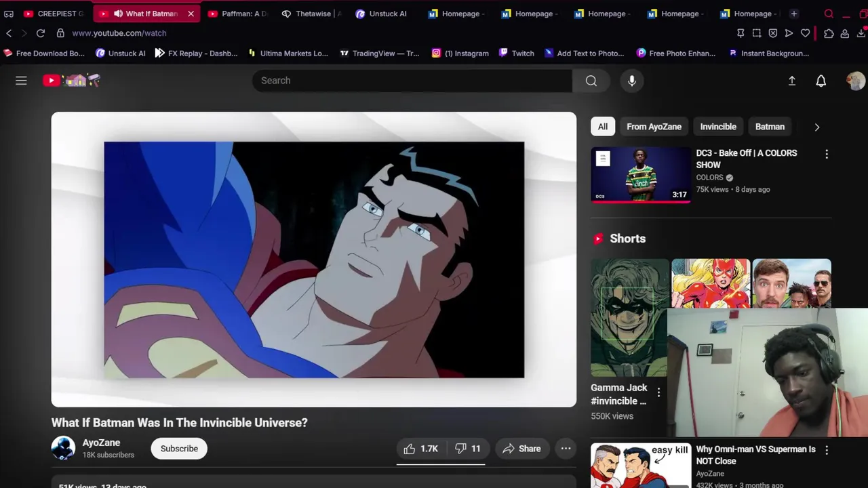Open Add Text to Photo... bookmark
This screenshot has width=868, height=488.
584,54
